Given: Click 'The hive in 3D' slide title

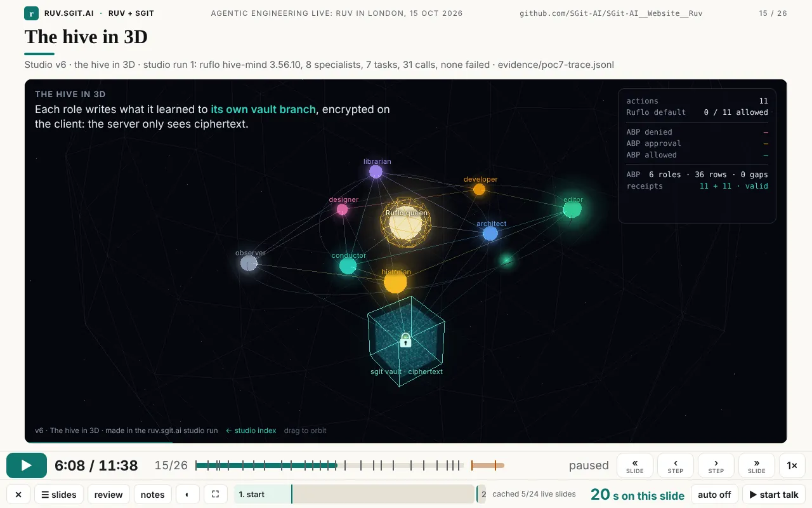Looking at the screenshot, I should 86,37.
